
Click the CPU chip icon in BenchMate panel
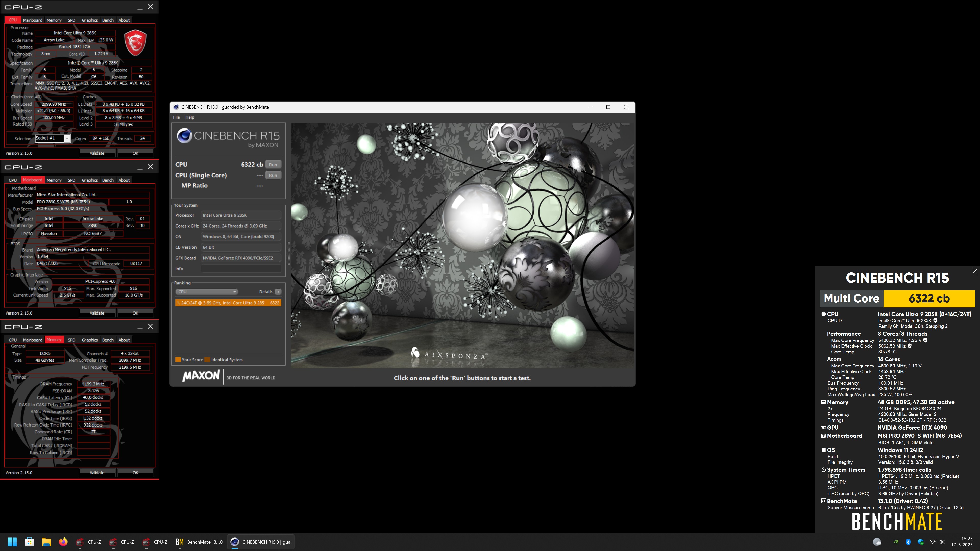point(823,314)
